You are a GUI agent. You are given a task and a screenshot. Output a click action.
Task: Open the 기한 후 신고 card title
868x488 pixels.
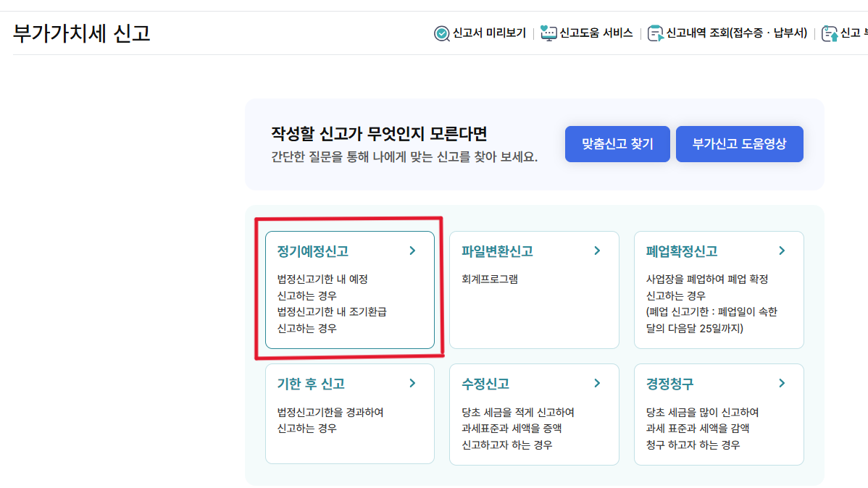click(311, 384)
